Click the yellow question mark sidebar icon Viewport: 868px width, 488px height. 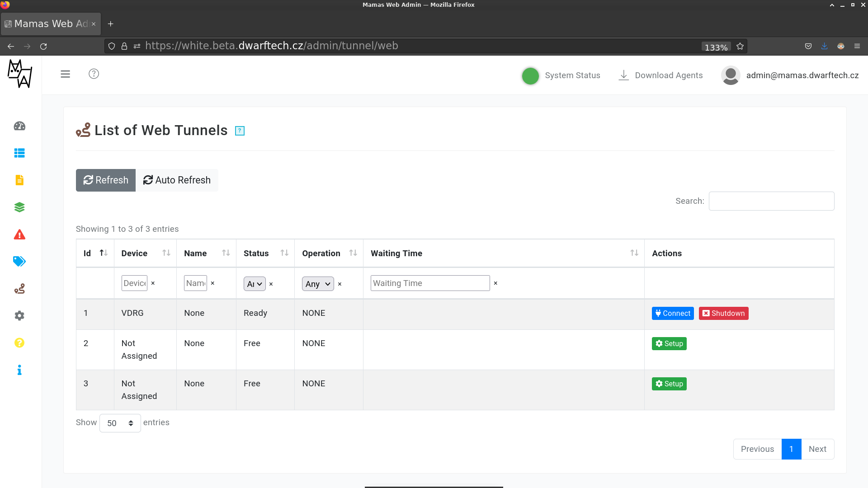point(19,343)
